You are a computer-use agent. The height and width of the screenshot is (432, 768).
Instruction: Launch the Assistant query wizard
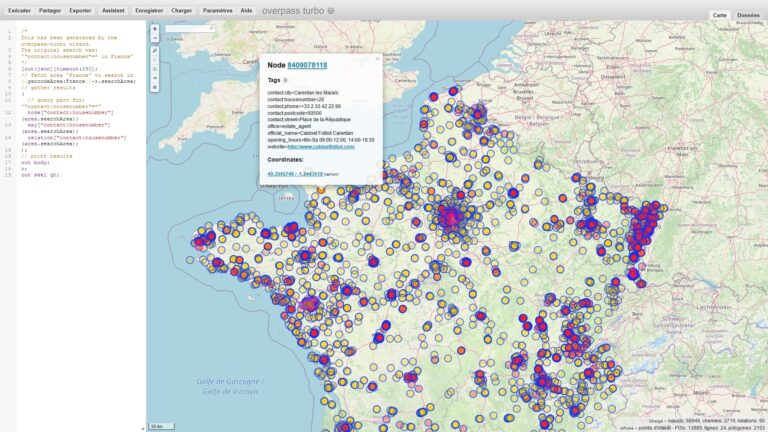point(113,10)
